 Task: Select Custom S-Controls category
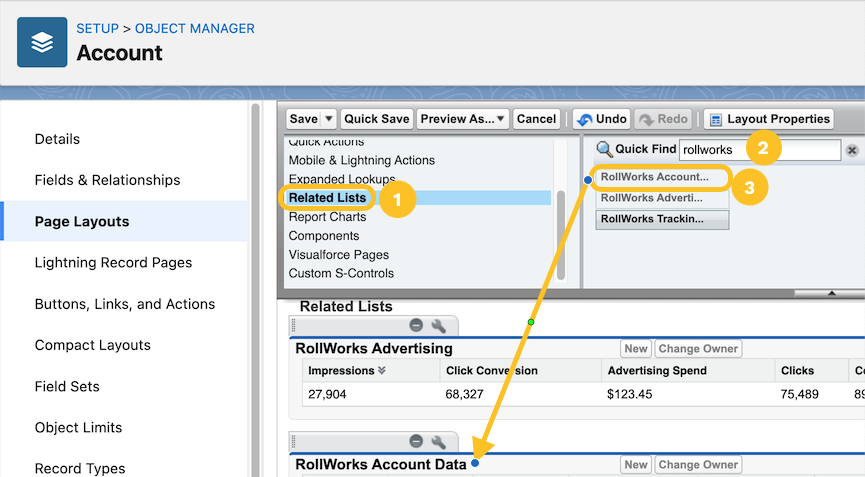(341, 274)
